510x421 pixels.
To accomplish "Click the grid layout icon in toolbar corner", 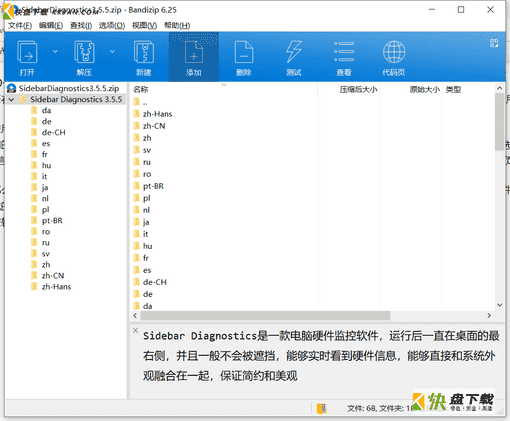I will pyautogui.click(x=494, y=43).
